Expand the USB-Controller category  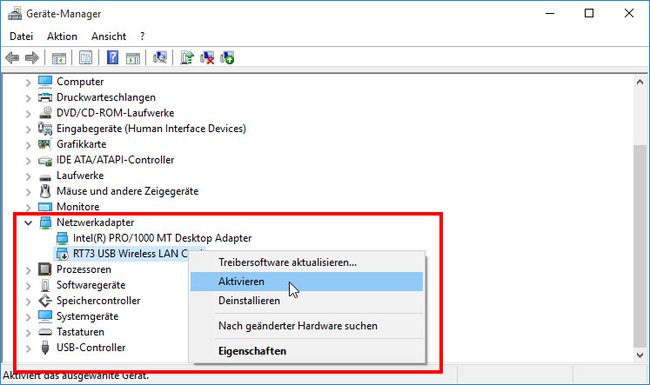(28, 349)
